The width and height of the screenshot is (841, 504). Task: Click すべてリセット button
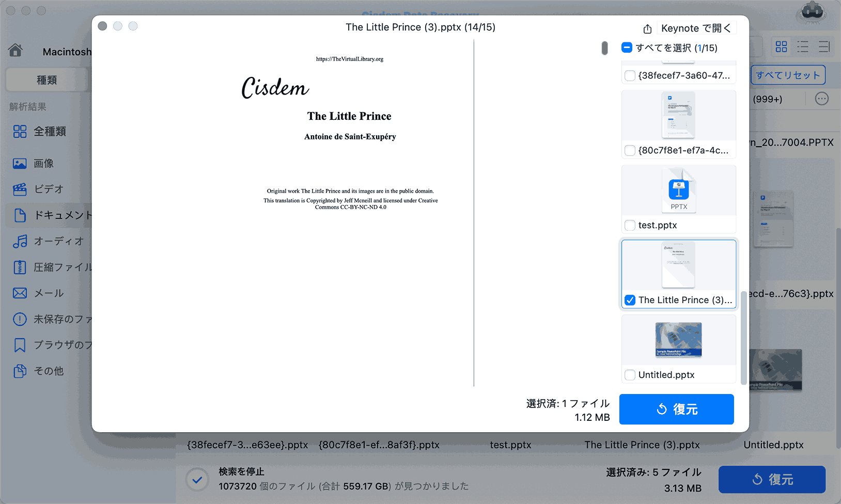click(788, 75)
